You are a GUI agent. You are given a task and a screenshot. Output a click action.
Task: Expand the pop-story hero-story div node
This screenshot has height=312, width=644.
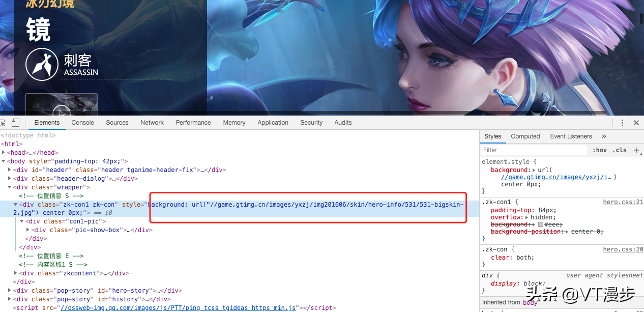tap(10, 291)
